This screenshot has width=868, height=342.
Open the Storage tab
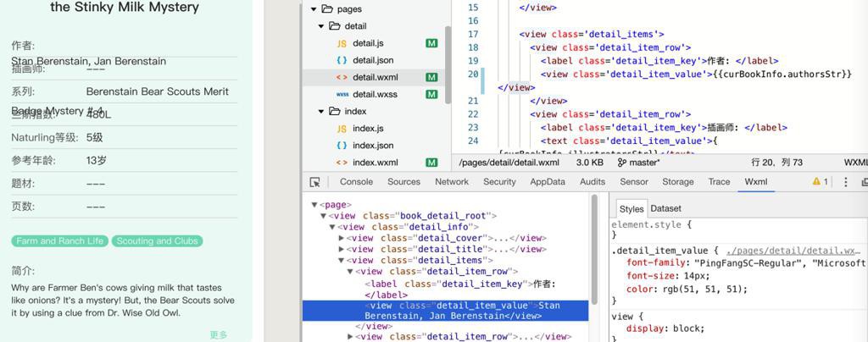[x=678, y=182]
